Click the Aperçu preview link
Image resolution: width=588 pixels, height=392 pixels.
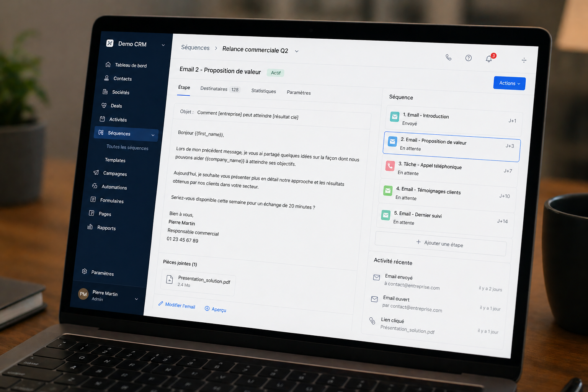point(216,309)
